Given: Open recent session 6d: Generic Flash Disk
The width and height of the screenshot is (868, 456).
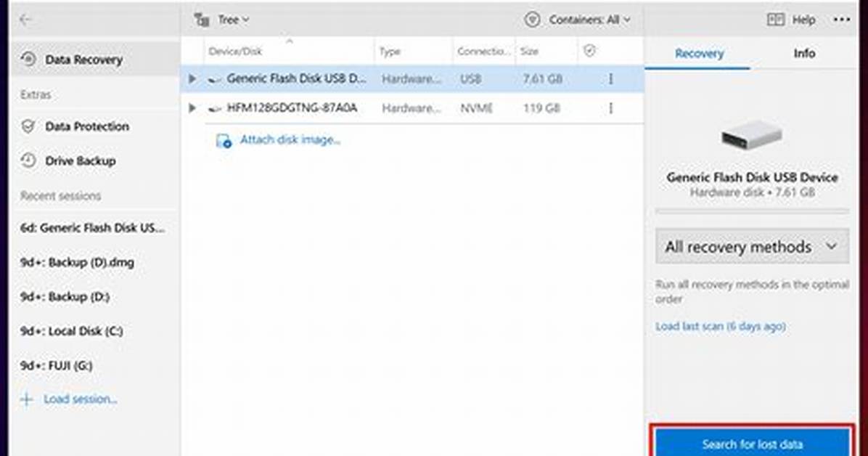Looking at the screenshot, I should pos(92,228).
